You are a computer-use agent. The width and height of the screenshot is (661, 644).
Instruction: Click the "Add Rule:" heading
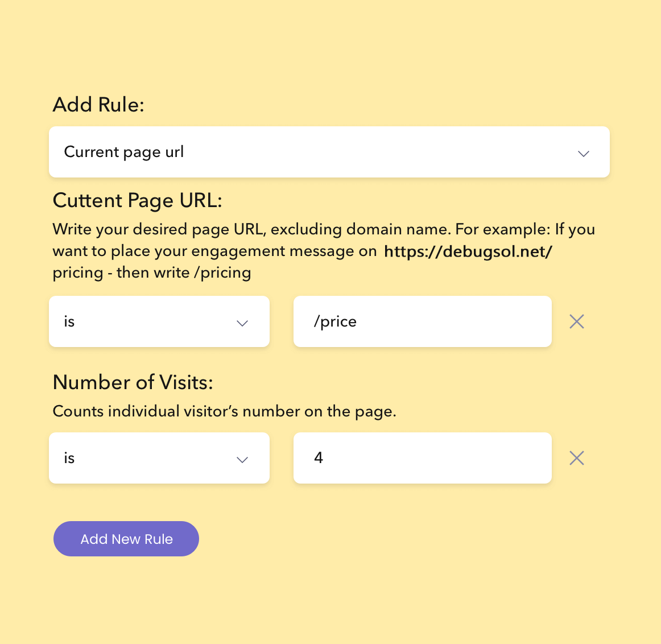pos(98,105)
